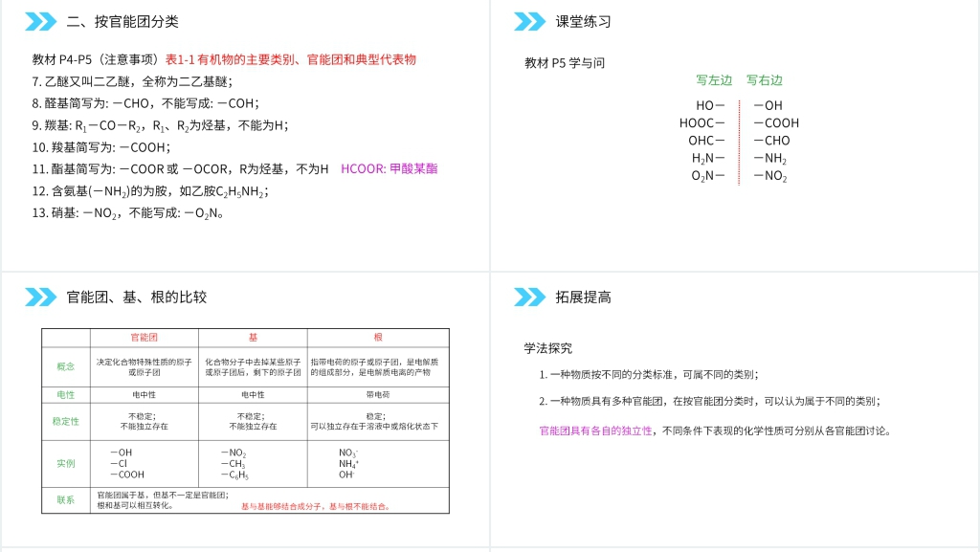Viewport: 980px width, 552px height.
Task: Click the blue chevron icon beside 课堂练习
Action: point(529,22)
